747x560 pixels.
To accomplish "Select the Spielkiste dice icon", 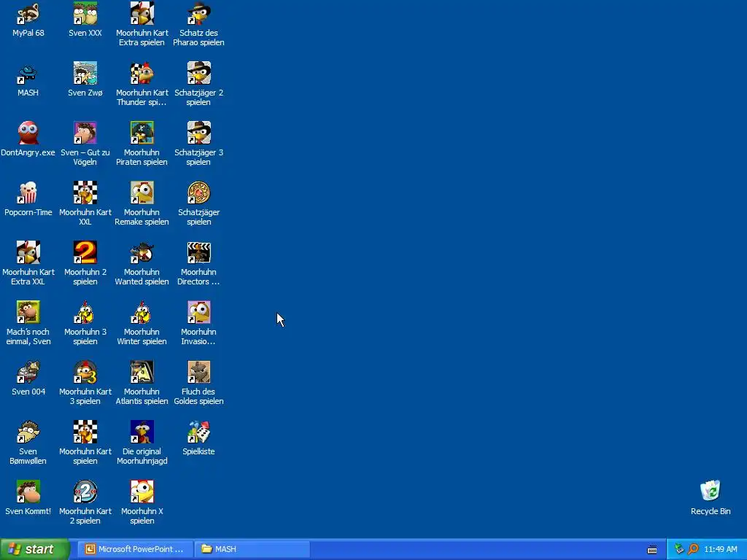I will [198, 432].
